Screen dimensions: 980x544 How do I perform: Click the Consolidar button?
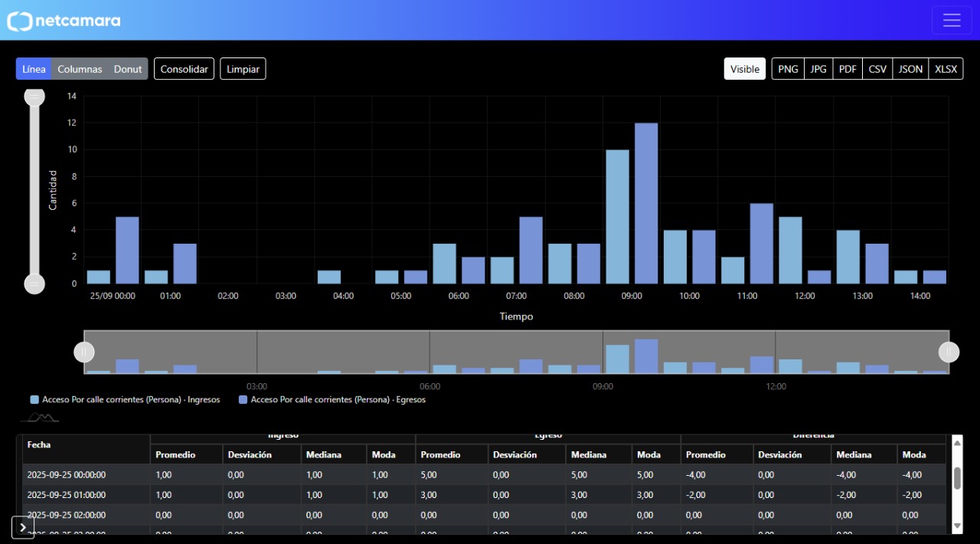click(184, 69)
